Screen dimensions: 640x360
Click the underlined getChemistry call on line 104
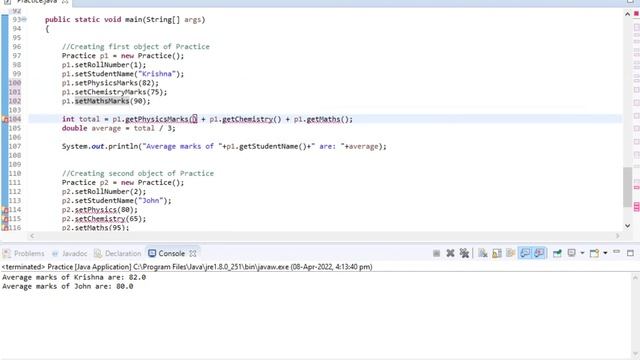pos(247,119)
